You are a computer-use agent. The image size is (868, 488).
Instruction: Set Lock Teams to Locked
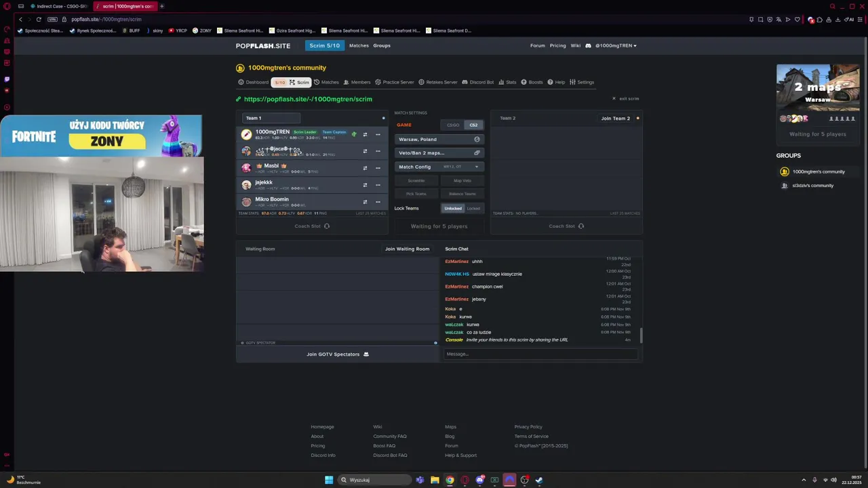[473, 208]
